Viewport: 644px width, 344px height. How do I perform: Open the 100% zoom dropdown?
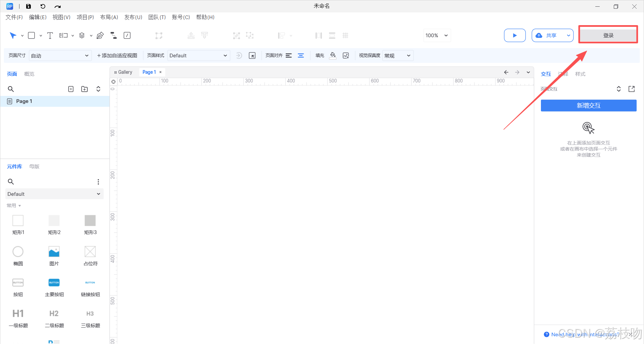[x=436, y=36]
